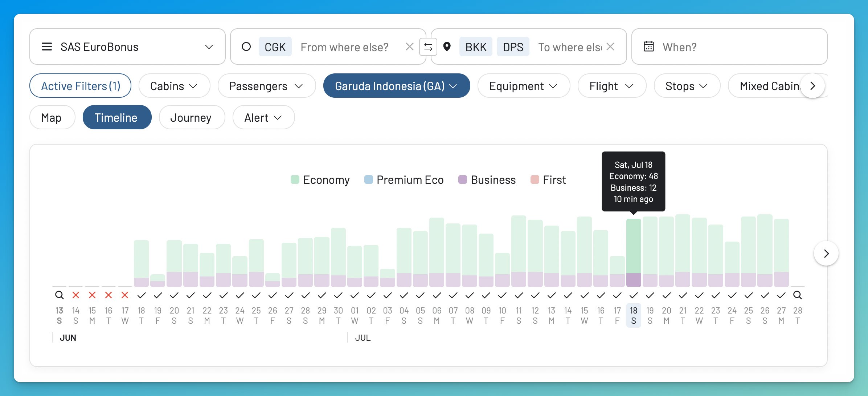Viewport: 868px width, 396px height.
Task: Open the Alert dropdown
Action: [263, 117]
